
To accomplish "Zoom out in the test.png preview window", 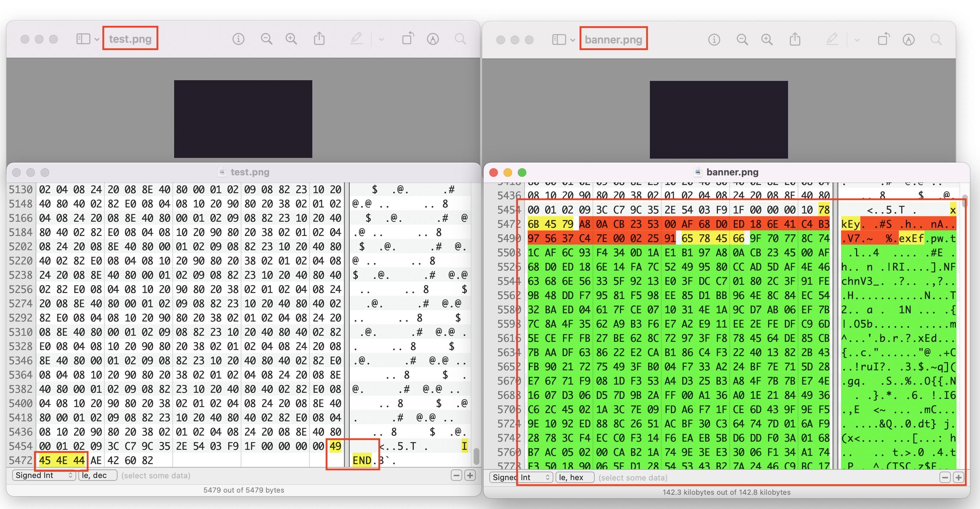I will coord(266,39).
